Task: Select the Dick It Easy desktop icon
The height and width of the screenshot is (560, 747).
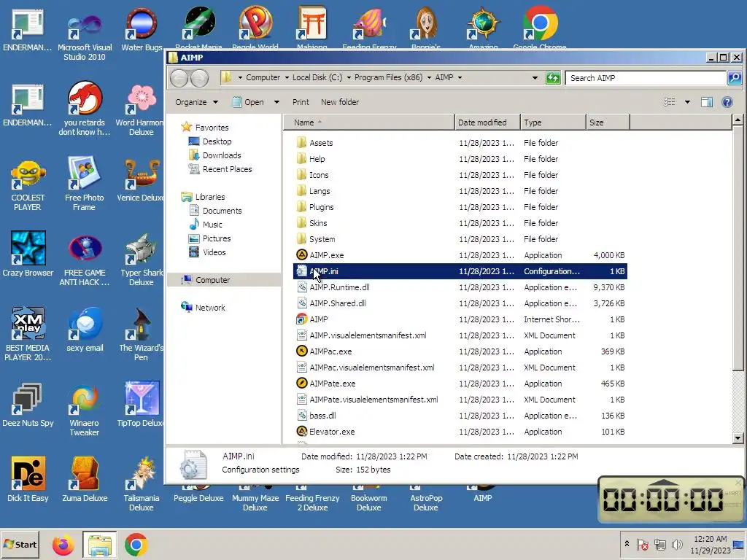Action: point(28,480)
